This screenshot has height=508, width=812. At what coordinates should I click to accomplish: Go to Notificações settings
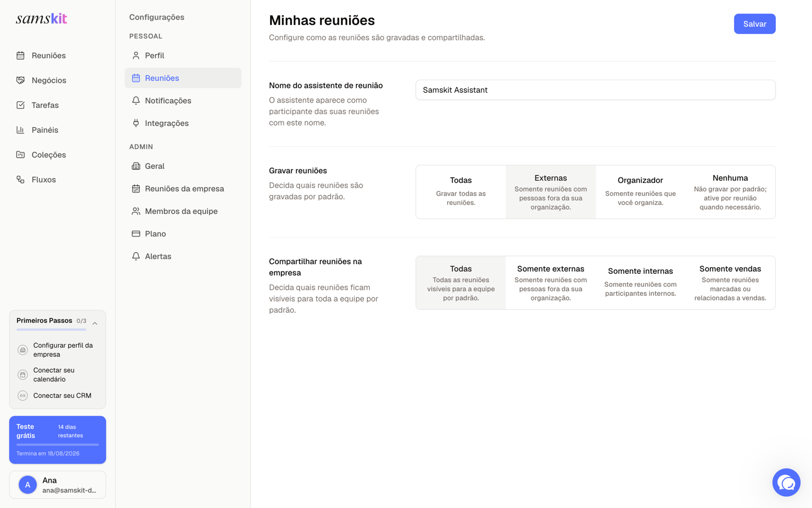click(x=183, y=100)
